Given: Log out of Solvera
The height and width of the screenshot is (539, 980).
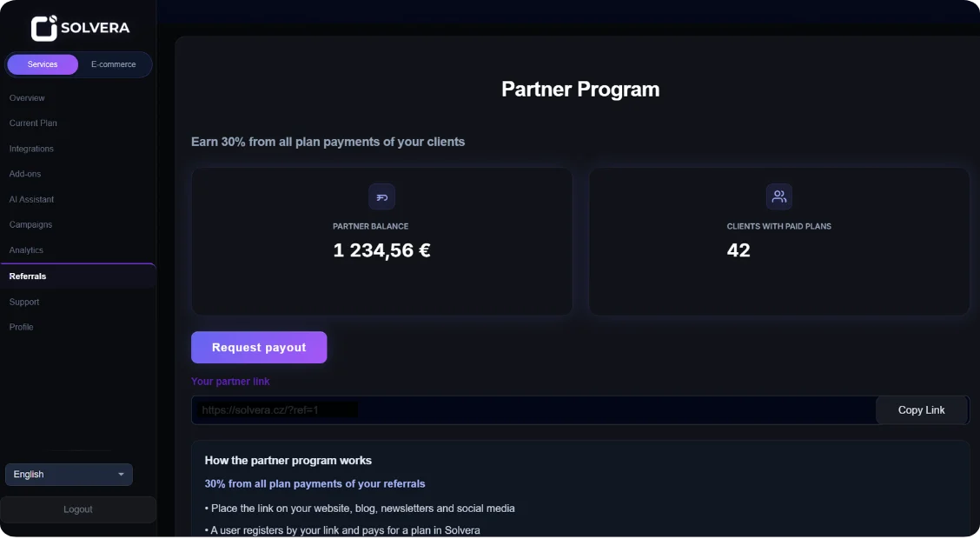Looking at the screenshot, I should [77, 509].
